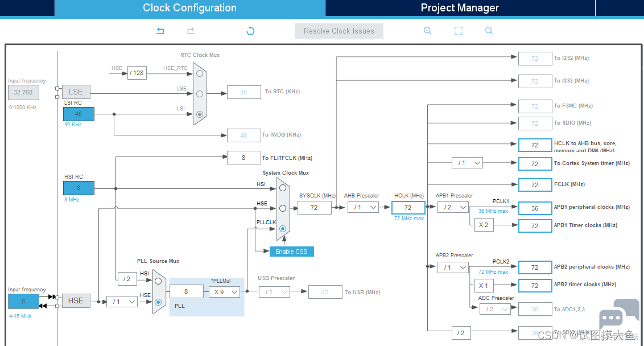Click APB1 peripheral clocks value 36
Image resolution: width=644 pixels, height=346 pixels.
535,208
